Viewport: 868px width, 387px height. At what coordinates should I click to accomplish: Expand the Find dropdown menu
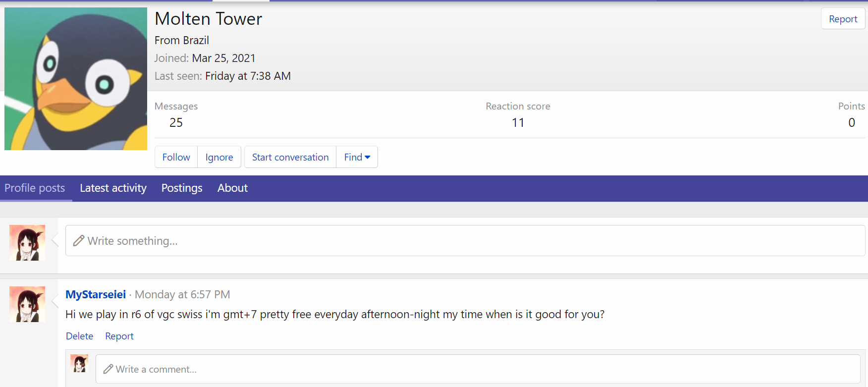357,157
